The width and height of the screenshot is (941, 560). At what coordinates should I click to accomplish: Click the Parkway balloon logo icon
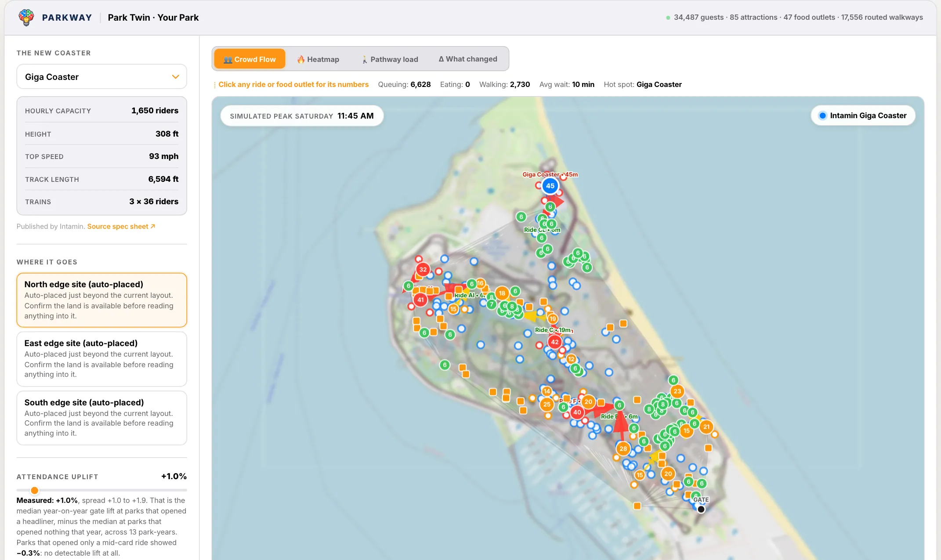pos(26,18)
